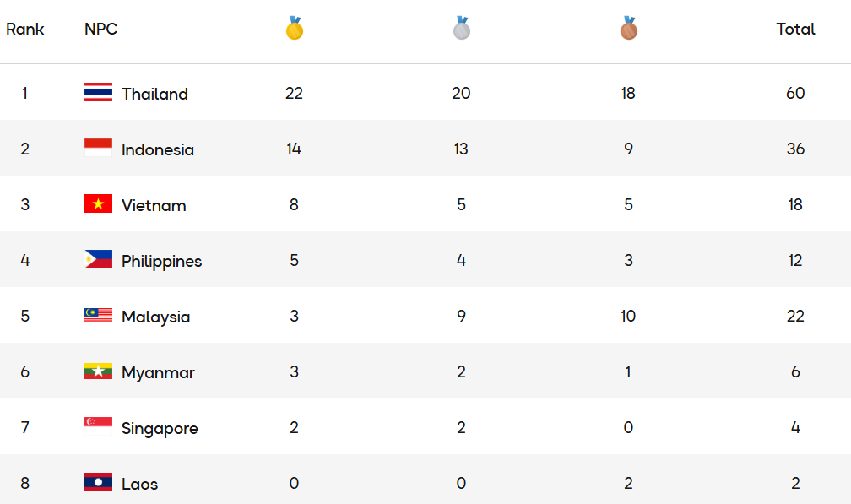
Task: Click the Malaysia flag icon
Action: coord(98,316)
